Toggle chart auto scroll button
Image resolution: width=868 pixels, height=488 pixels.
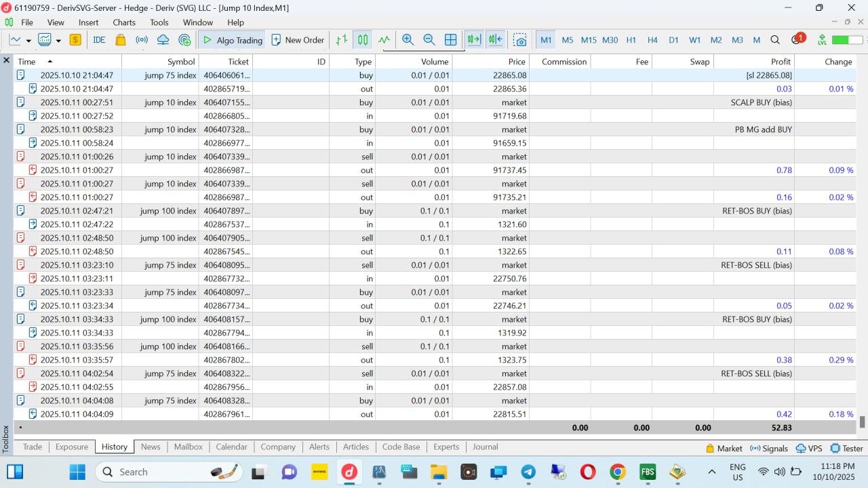click(x=473, y=40)
